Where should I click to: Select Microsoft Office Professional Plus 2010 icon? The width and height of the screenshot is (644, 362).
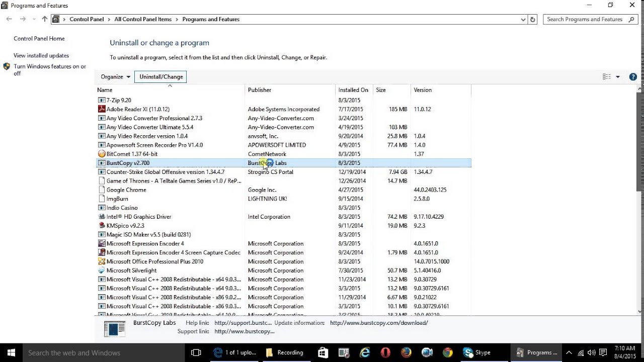click(102, 261)
